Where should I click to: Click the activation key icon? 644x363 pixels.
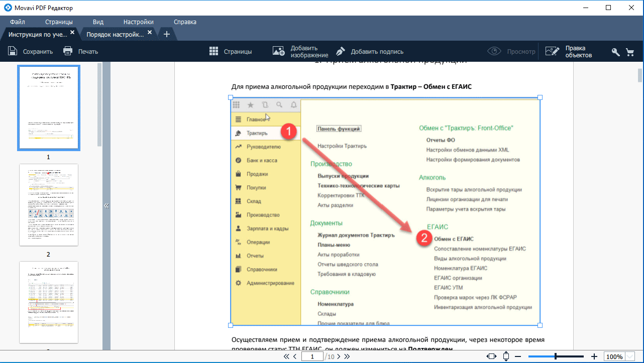click(615, 52)
